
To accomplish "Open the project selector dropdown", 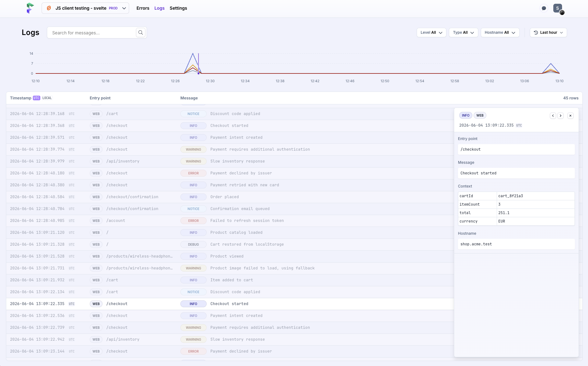I will pyautogui.click(x=85, y=8).
